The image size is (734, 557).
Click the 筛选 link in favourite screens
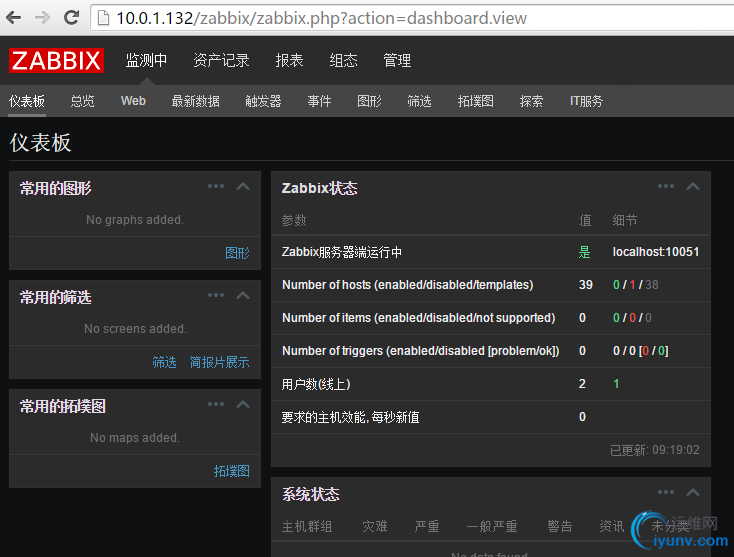(x=164, y=362)
